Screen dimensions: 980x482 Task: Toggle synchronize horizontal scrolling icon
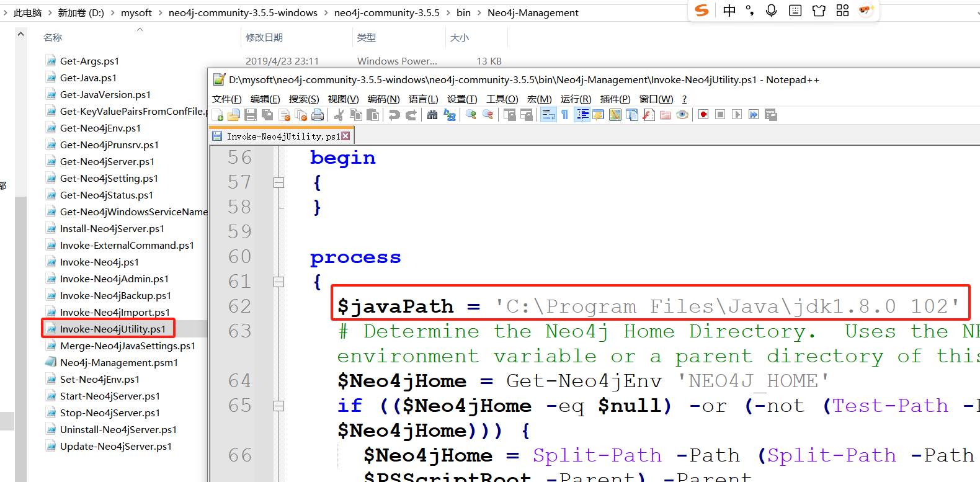point(526,115)
